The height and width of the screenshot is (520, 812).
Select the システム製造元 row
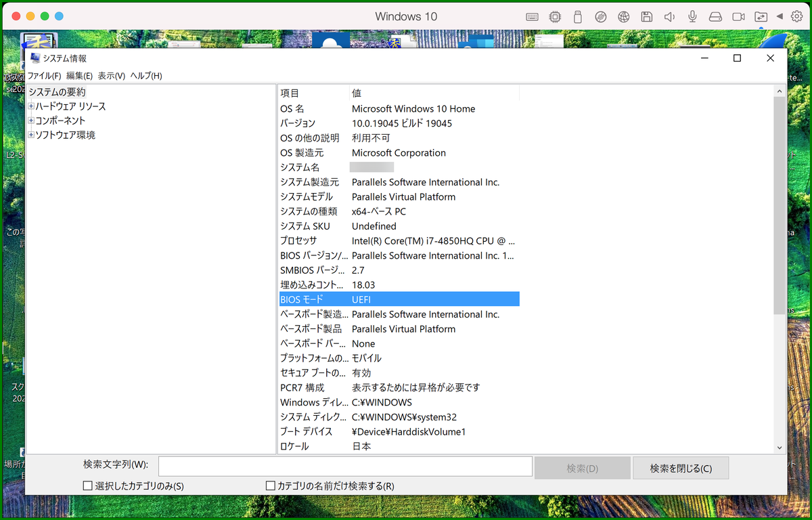point(399,182)
